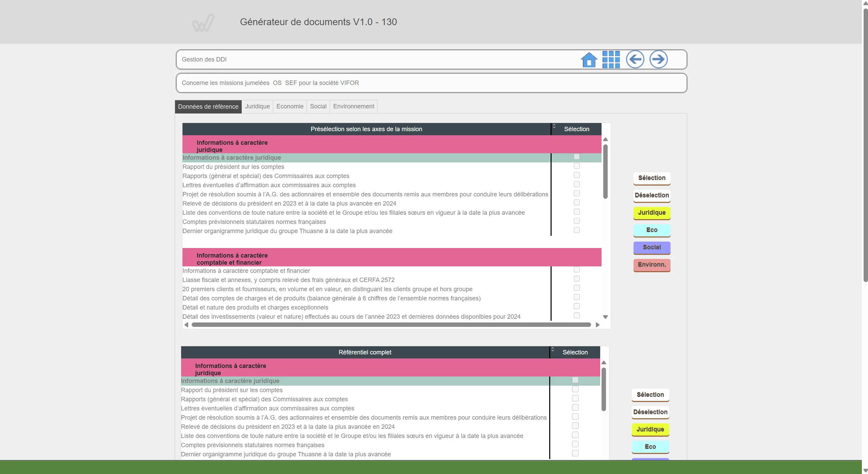Image resolution: width=868 pixels, height=474 pixels.
Task: Go to the home page icon
Action: click(x=589, y=59)
